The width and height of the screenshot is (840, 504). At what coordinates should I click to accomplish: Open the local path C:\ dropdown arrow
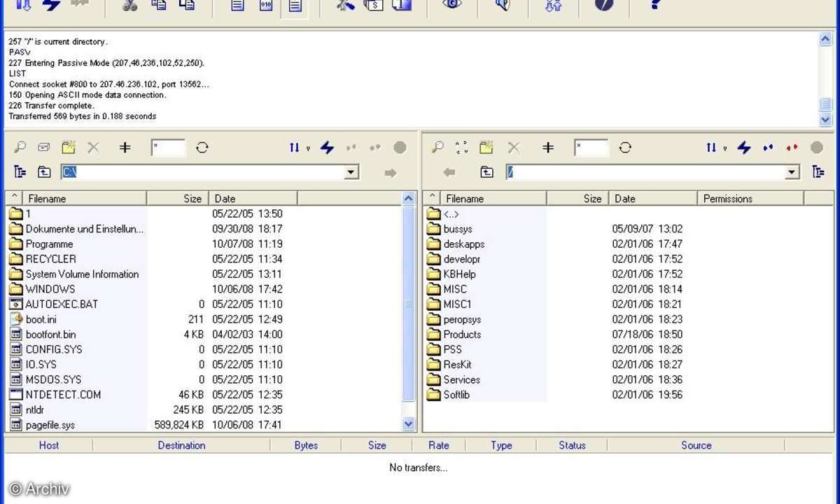(351, 172)
